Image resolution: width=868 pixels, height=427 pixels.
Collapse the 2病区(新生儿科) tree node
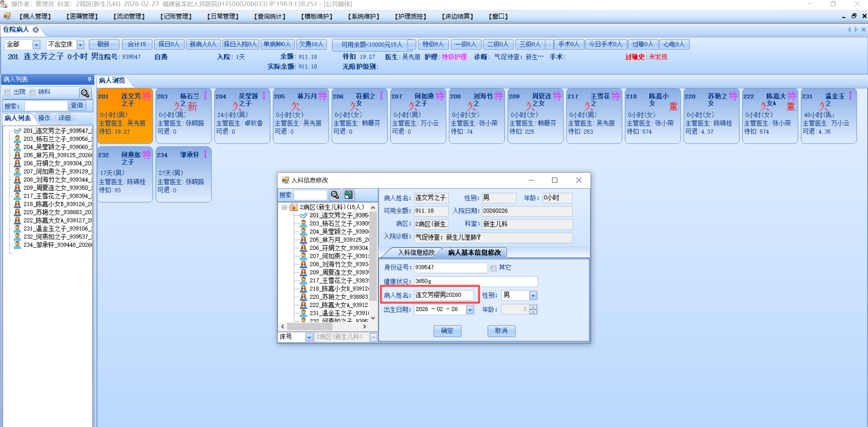pyautogui.click(x=284, y=207)
